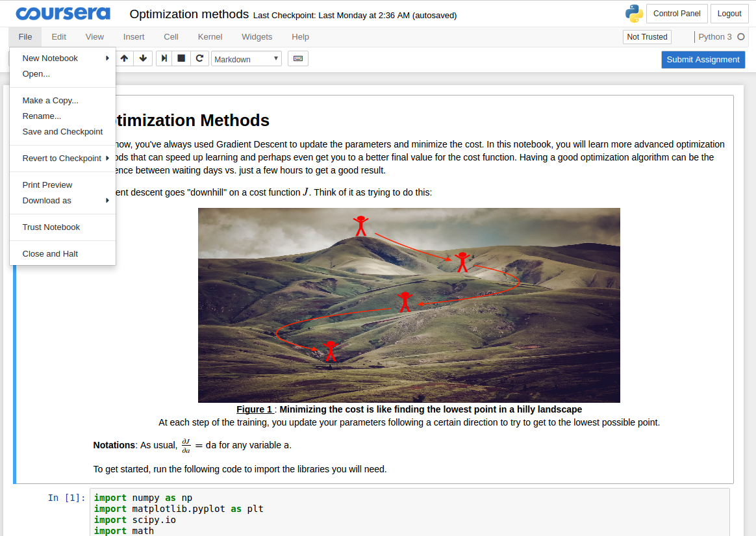Expand the New Notebook submenu
This screenshot has width=756, height=536.
point(63,58)
